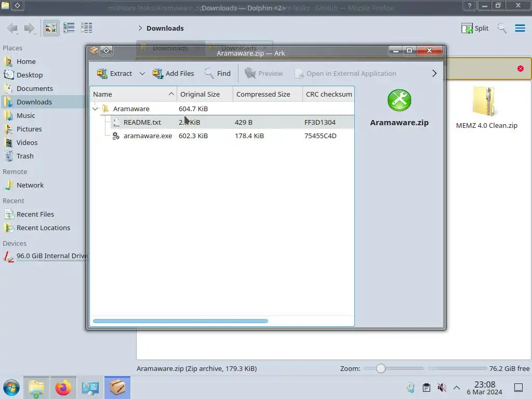
Task: Click the Dolphin title bar pin icon
Action: (x=17, y=5)
